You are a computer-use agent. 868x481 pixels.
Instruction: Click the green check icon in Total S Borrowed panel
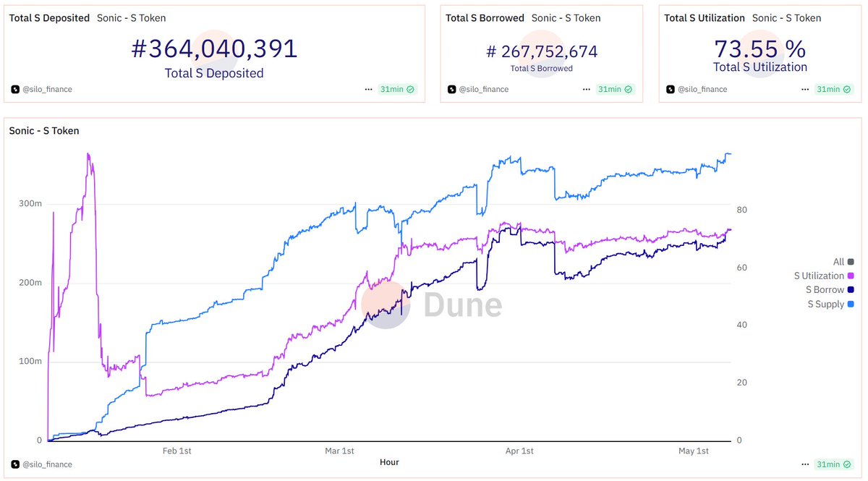[x=628, y=90]
